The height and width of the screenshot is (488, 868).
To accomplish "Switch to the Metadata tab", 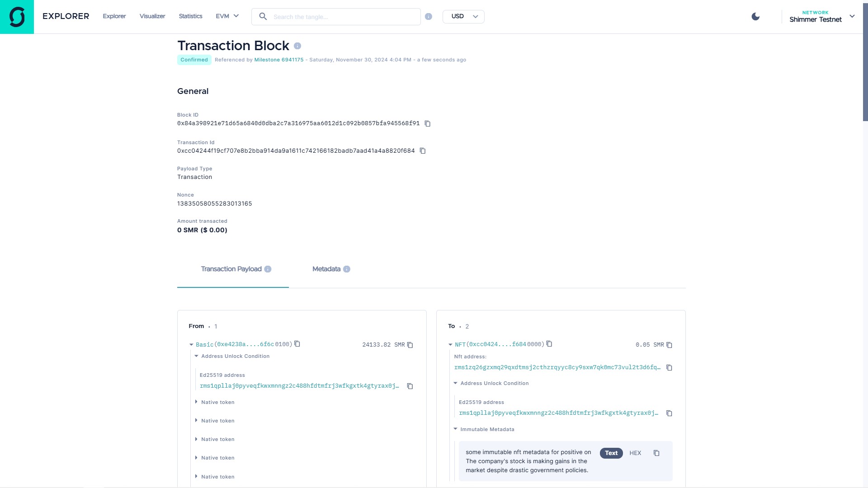I will pyautogui.click(x=326, y=269).
